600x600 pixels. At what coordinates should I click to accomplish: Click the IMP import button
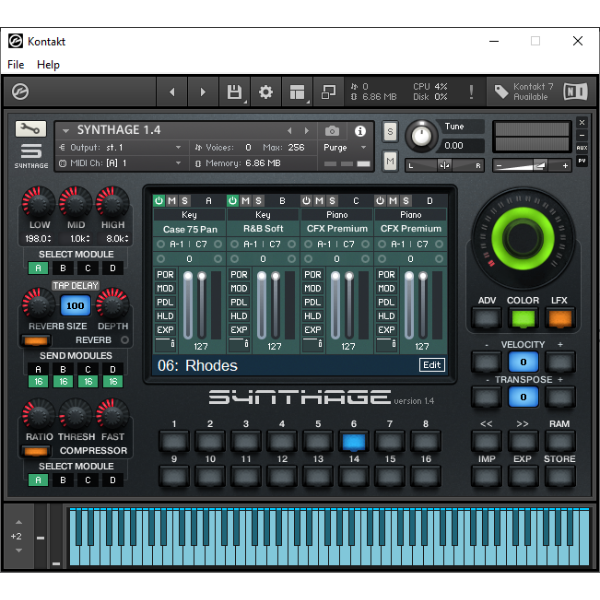coord(486,476)
